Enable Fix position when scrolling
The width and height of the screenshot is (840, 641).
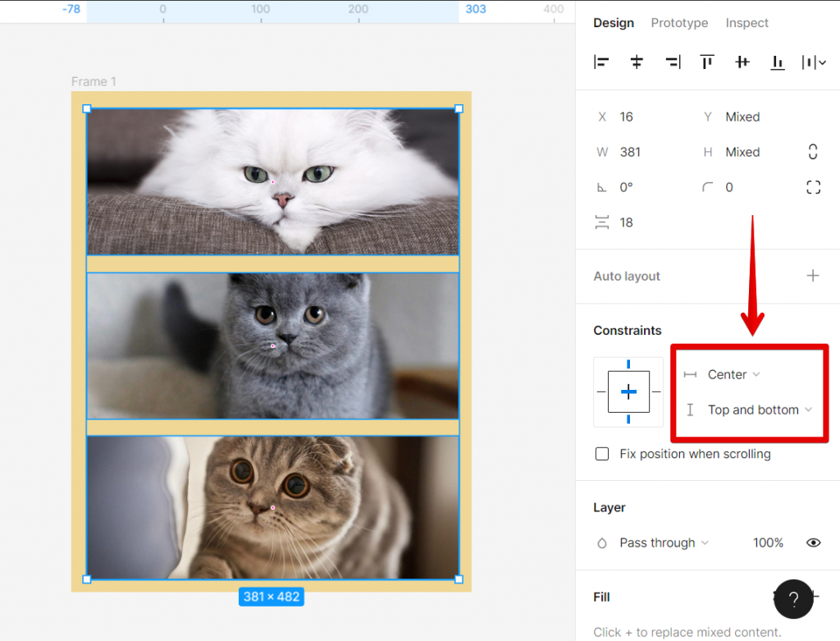(x=602, y=453)
